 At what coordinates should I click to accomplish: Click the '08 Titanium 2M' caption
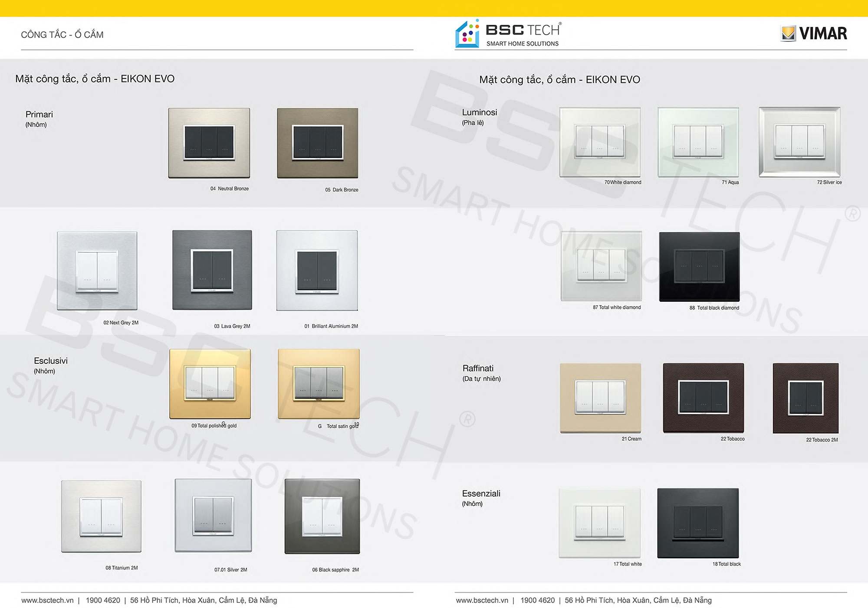coord(122,568)
